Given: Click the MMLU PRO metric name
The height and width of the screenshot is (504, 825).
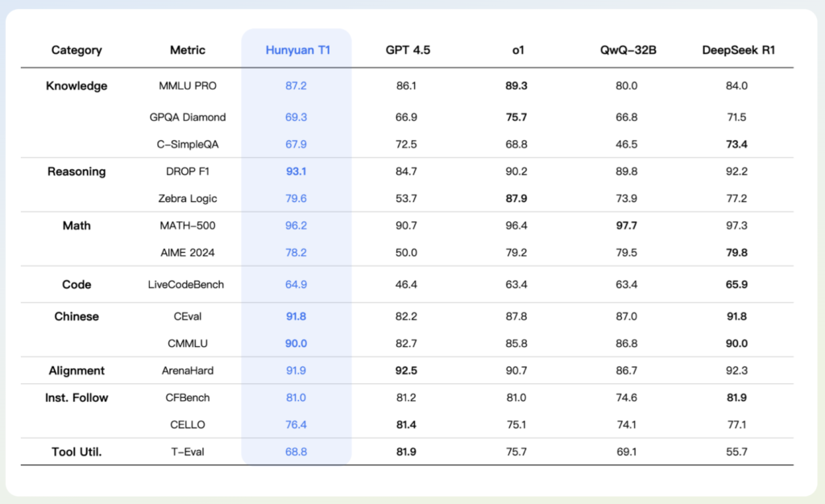Looking at the screenshot, I should (187, 86).
